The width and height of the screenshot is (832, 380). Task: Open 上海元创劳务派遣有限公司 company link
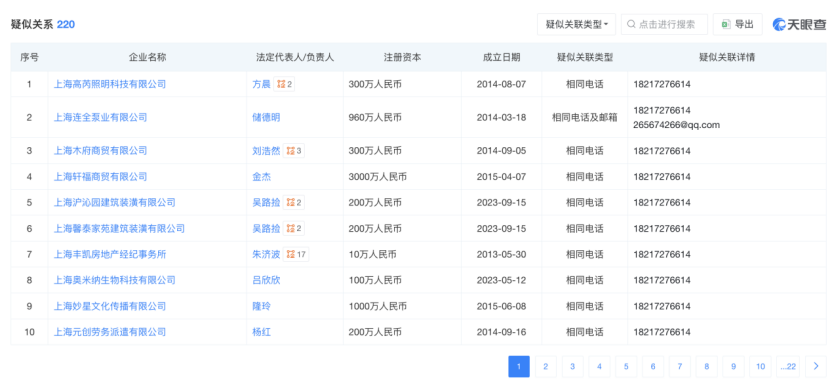click(x=110, y=332)
